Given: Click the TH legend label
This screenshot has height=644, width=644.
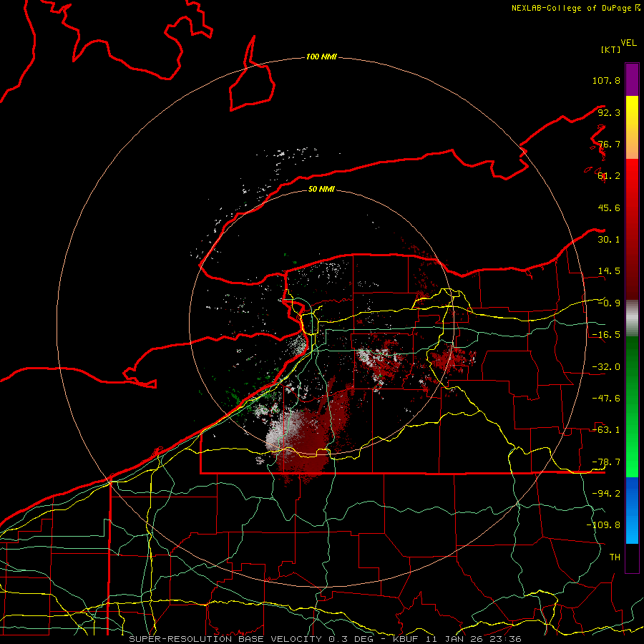Looking at the screenshot, I should (615, 557).
